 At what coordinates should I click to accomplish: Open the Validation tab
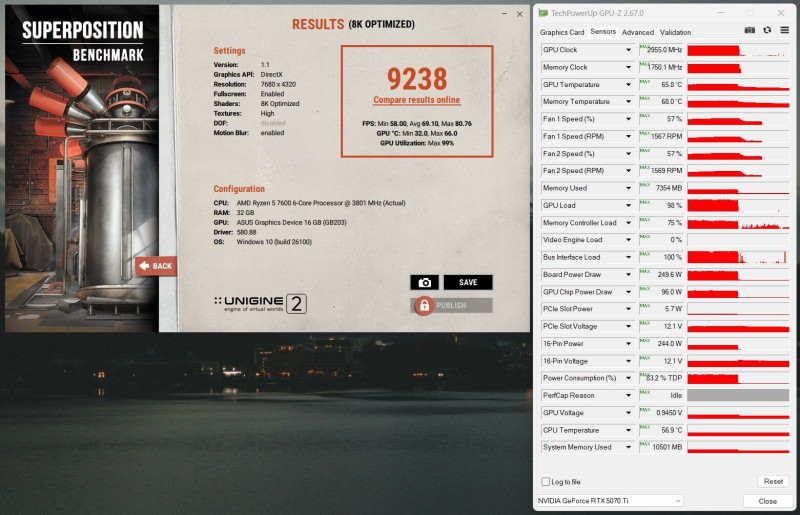point(675,32)
